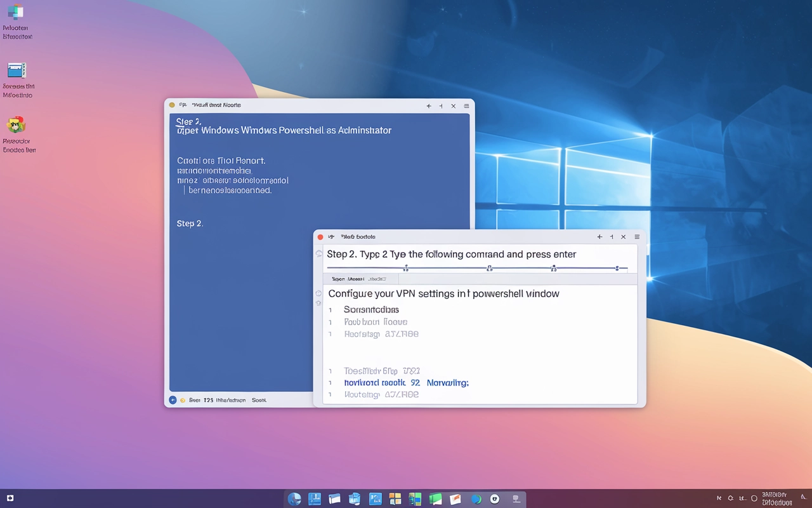Viewport: 812px width, 508px height.
Task: Open the top-left desktop shortcut icon
Action: 16,13
